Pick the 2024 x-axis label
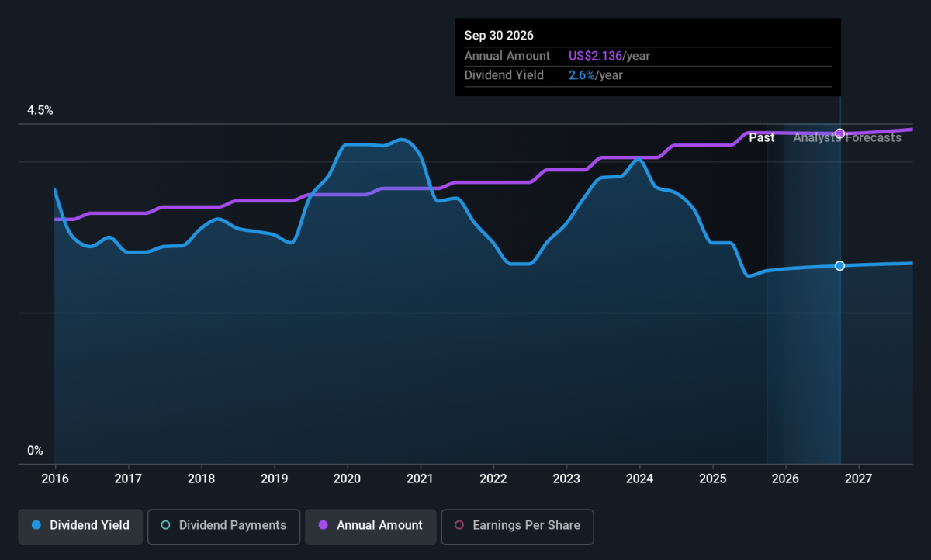Viewport: 931px width, 560px height. 639,479
